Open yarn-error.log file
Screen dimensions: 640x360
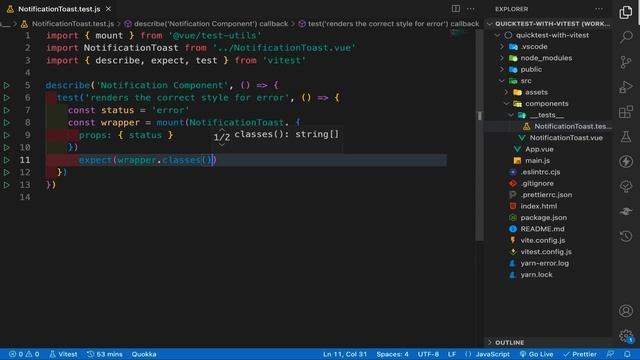coord(548,263)
